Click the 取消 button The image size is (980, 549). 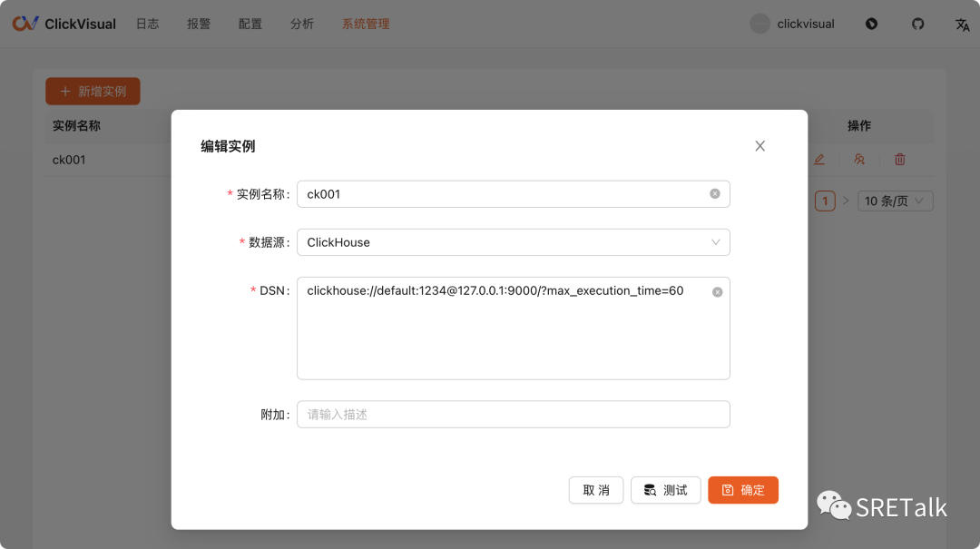(596, 490)
